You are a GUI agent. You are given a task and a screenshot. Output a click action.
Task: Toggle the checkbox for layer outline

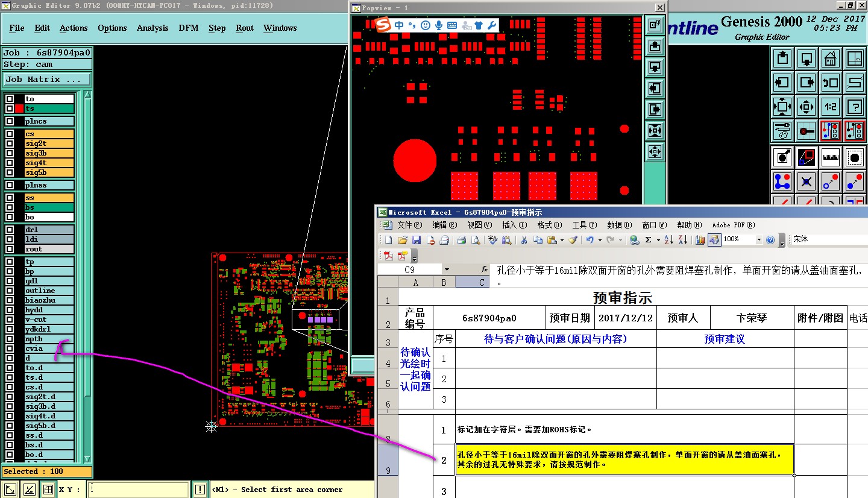click(x=10, y=291)
